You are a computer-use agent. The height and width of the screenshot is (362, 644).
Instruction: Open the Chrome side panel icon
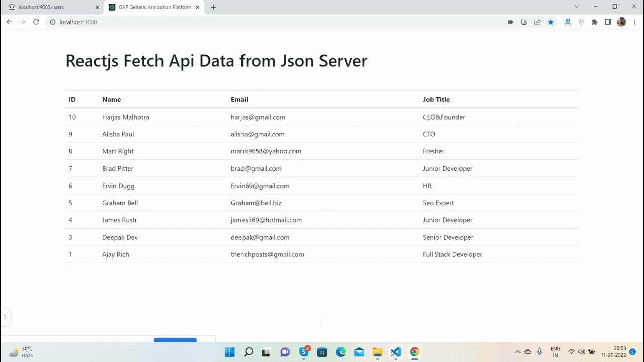pyautogui.click(x=608, y=22)
